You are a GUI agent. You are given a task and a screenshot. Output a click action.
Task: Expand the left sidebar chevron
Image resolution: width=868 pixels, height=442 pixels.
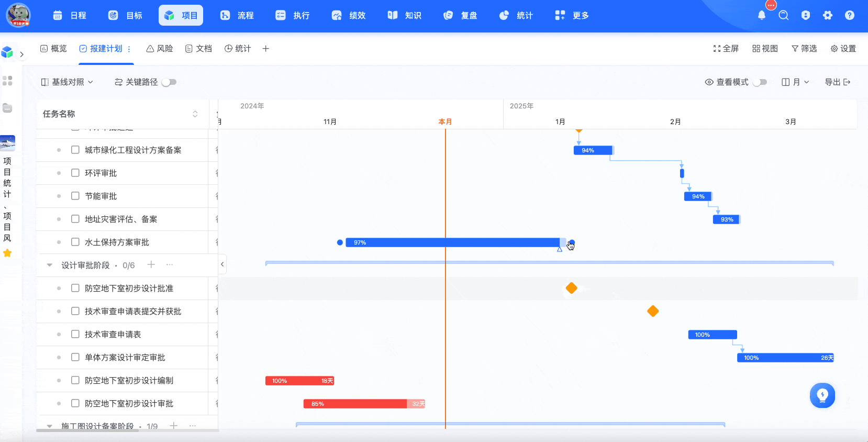[21, 54]
